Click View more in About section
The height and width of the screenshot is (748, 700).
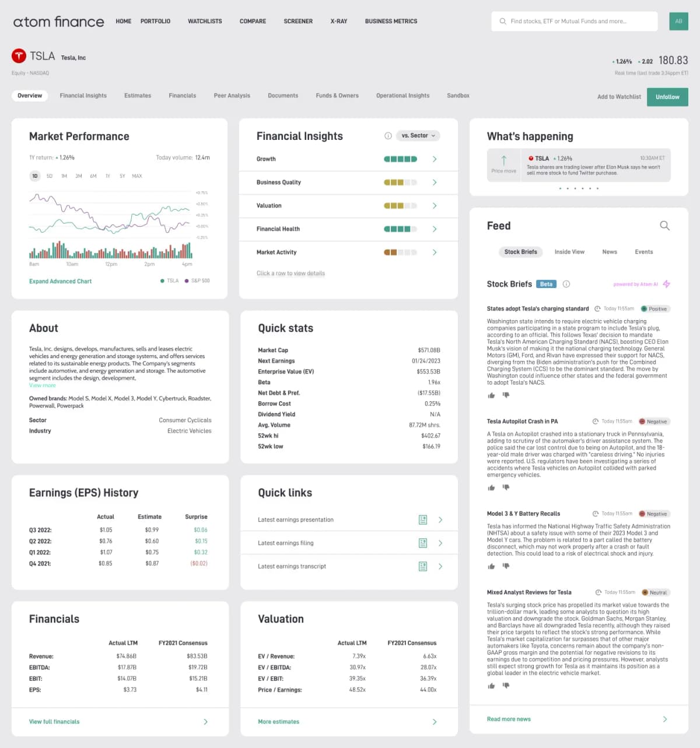pos(43,385)
